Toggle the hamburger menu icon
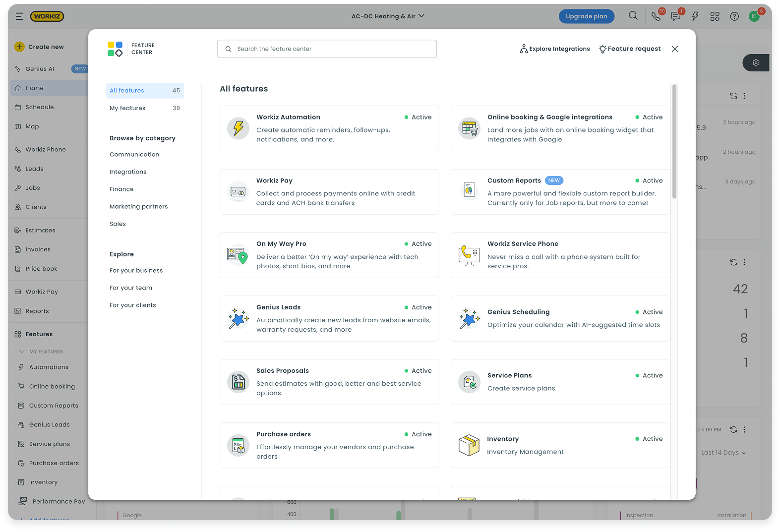The width and height of the screenshot is (780, 532). pos(19,16)
